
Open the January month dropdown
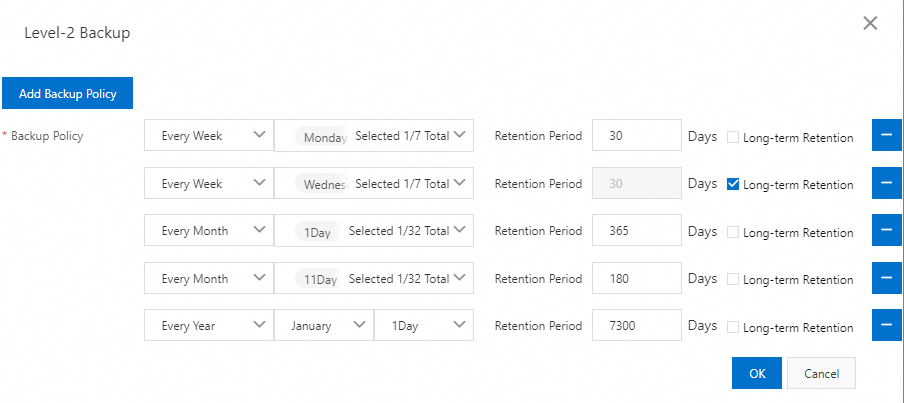point(324,325)
